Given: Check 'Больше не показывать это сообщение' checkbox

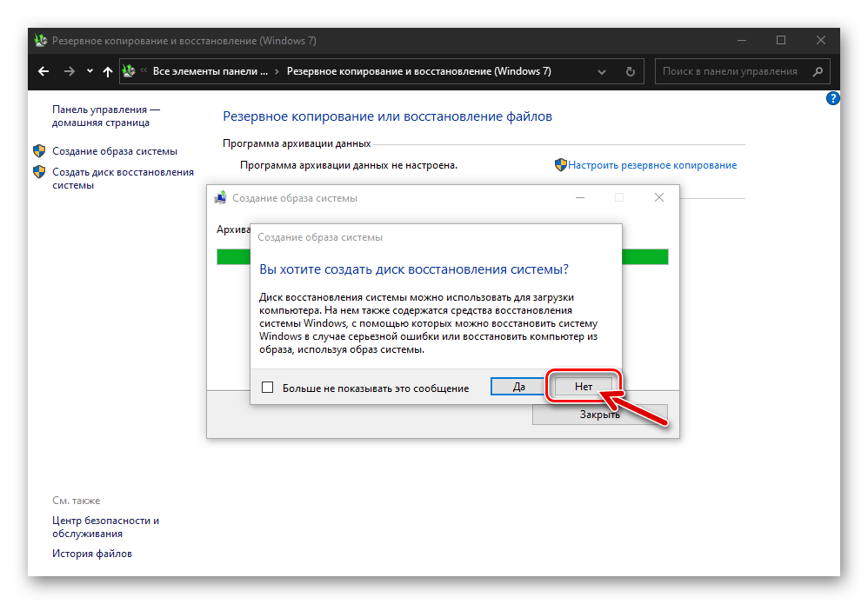Looking at the screenshot, I should tap(267, 388).
